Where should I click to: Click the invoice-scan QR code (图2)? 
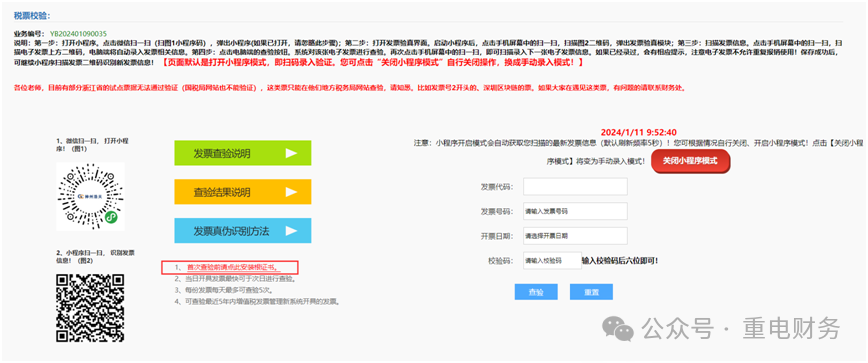coord(90,308)
